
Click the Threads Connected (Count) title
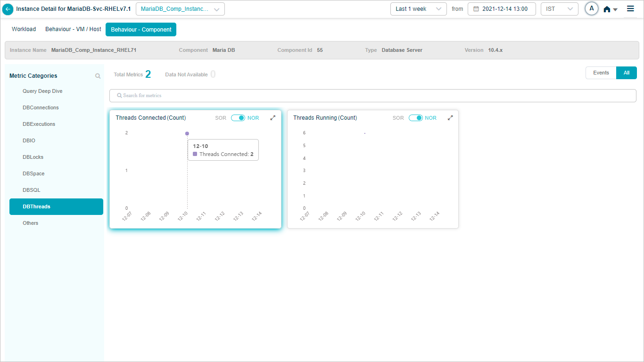[151, 118]
